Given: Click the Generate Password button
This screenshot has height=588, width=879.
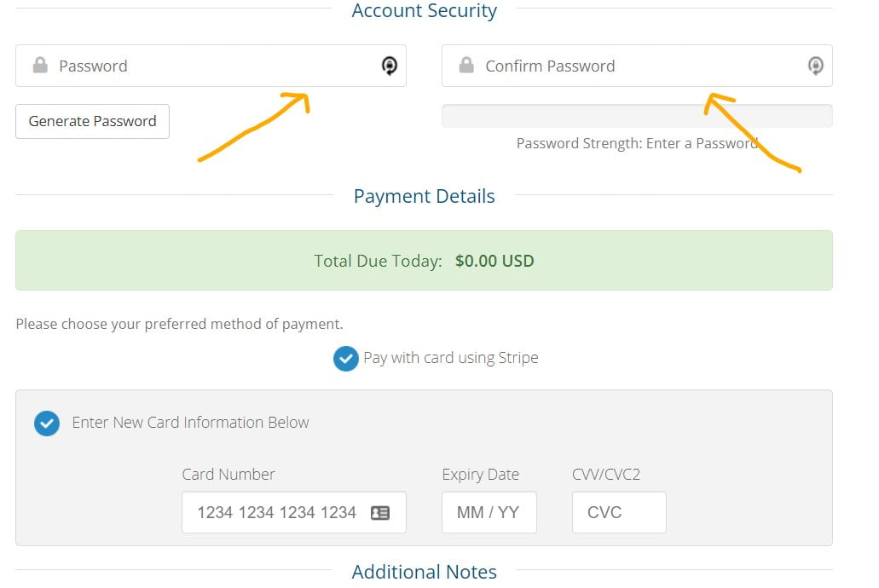Looking at the screenshot, I should (92, 121).
